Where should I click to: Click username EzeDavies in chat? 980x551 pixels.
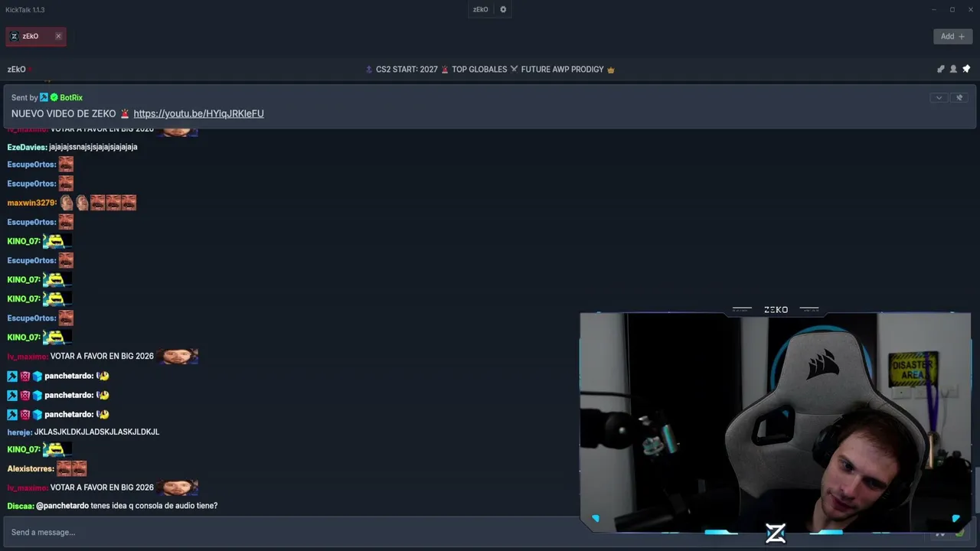[26, 147]
